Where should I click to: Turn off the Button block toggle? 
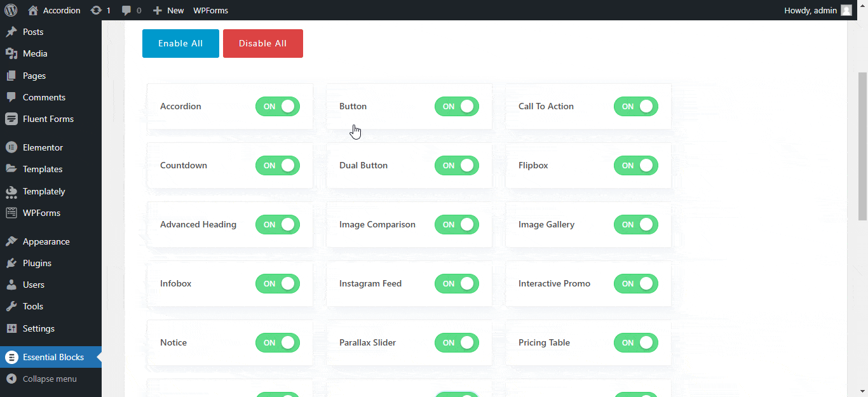[457, 106]
